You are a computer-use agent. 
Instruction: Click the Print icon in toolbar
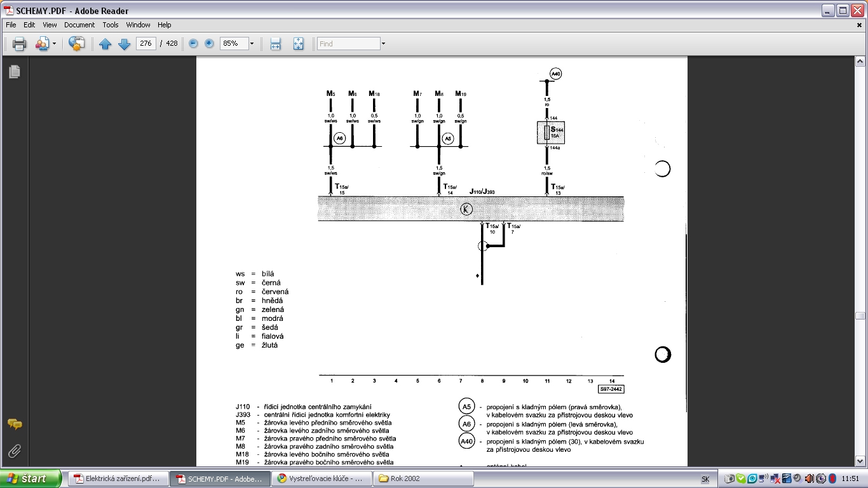19,44
